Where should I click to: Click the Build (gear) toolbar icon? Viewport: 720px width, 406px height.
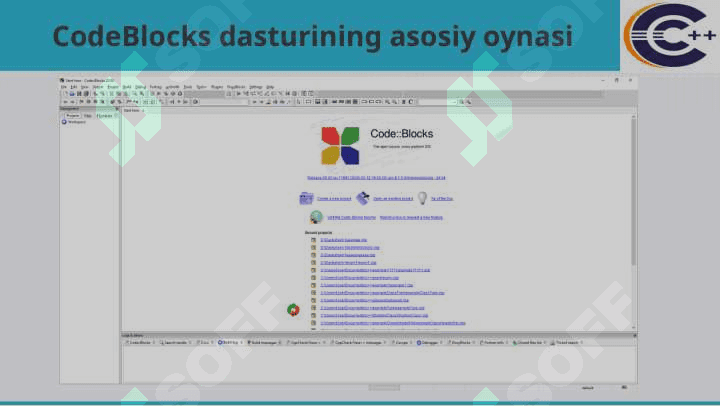[152, 94]
